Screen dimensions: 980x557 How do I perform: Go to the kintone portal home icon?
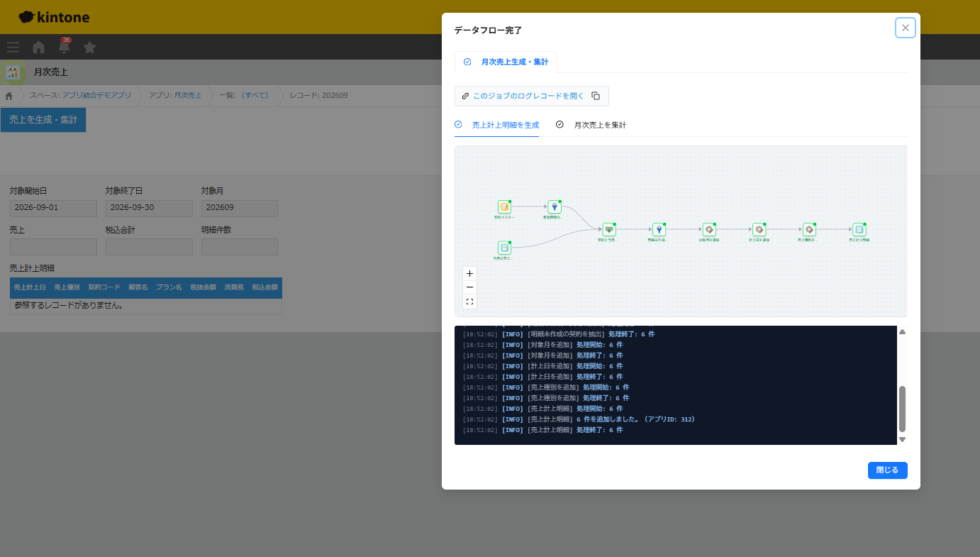pyautogui.click(x=38, y=48)
